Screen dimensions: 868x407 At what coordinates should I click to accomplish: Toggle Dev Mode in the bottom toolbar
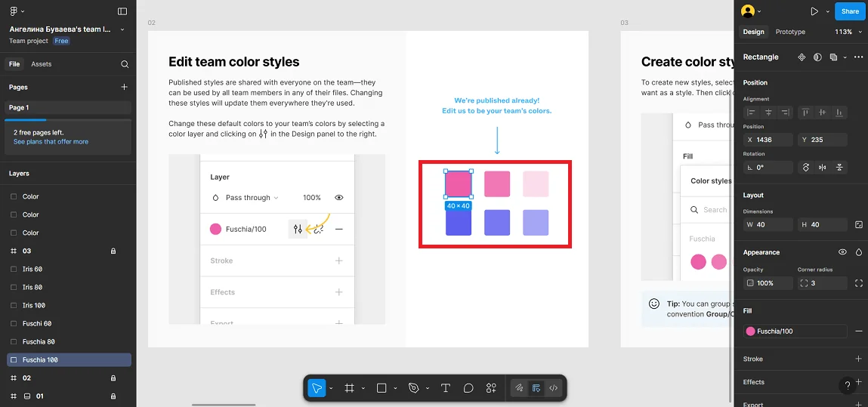(554, 388)
